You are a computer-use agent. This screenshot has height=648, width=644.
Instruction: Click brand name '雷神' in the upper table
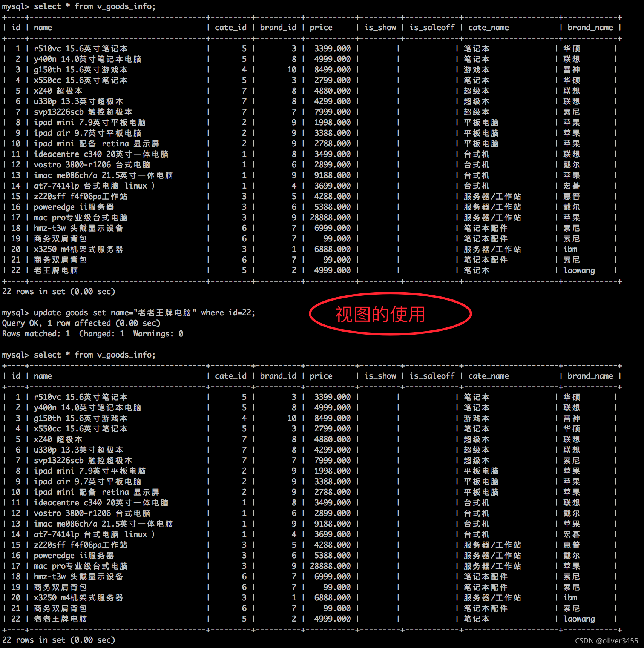[572, 70]
